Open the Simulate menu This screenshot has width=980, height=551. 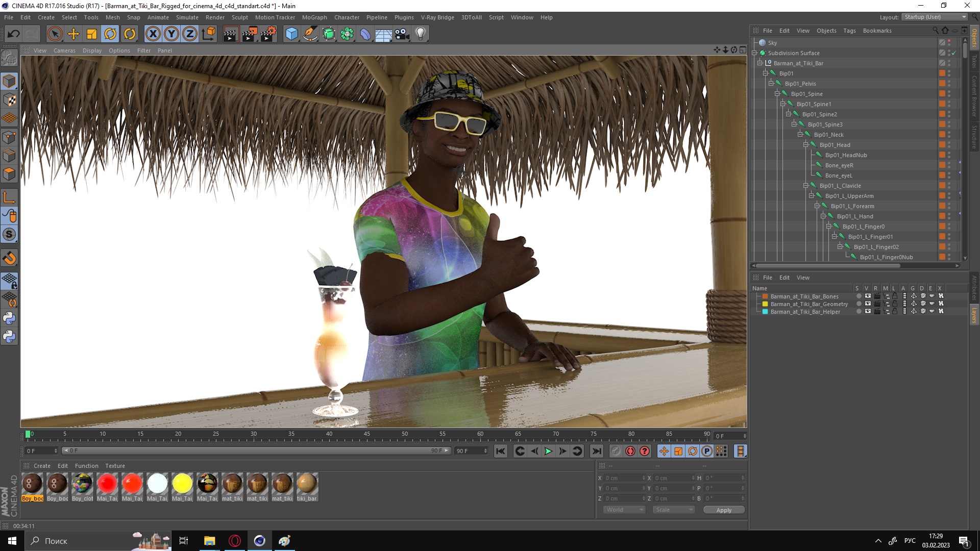(x=187, y=17)
